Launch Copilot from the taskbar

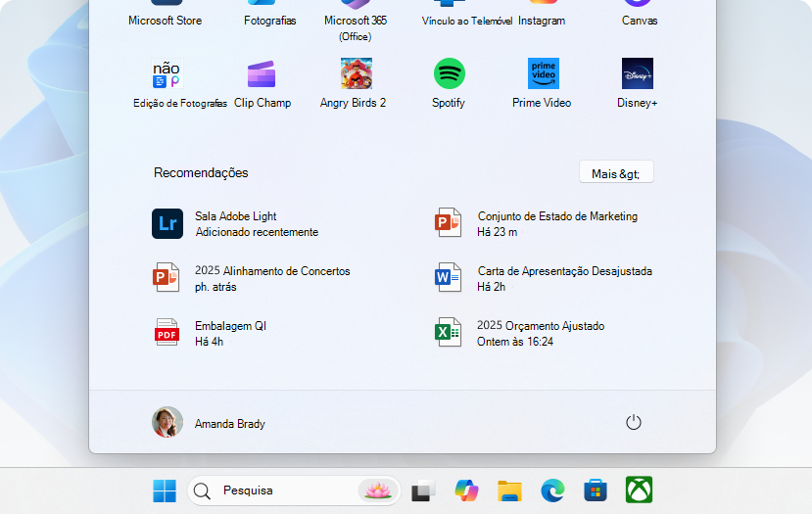pyautogui.click(x=466, y=491)
